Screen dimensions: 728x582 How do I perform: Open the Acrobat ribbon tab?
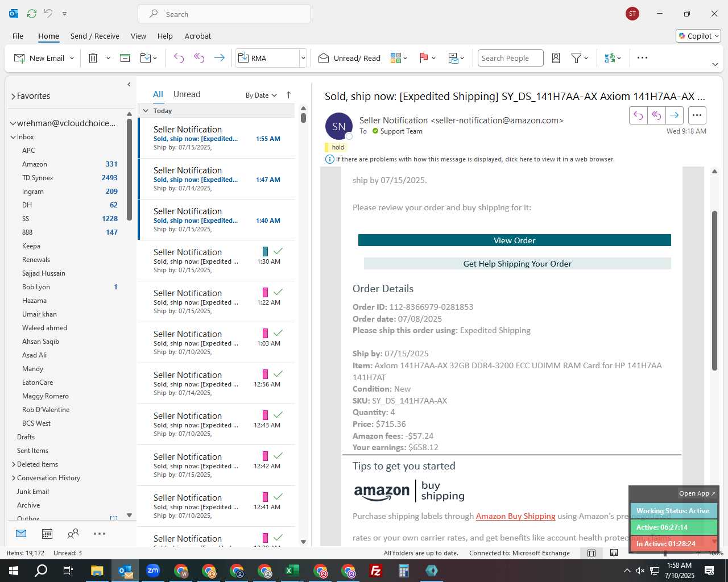coord(198,36)
